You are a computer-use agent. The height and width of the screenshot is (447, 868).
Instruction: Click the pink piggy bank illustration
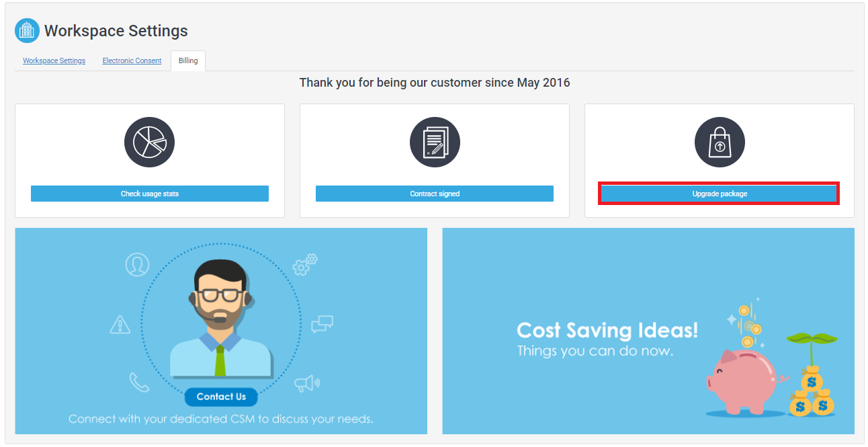(x=741, y=379)
